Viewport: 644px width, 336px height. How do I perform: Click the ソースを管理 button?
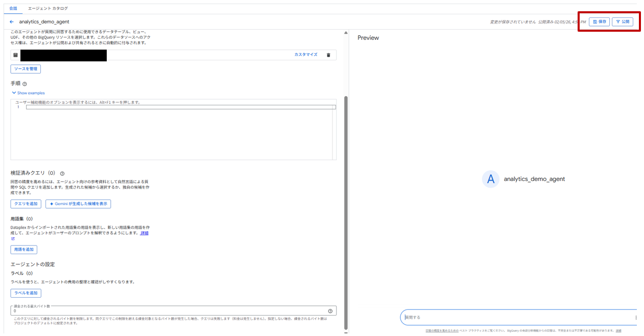26,69
